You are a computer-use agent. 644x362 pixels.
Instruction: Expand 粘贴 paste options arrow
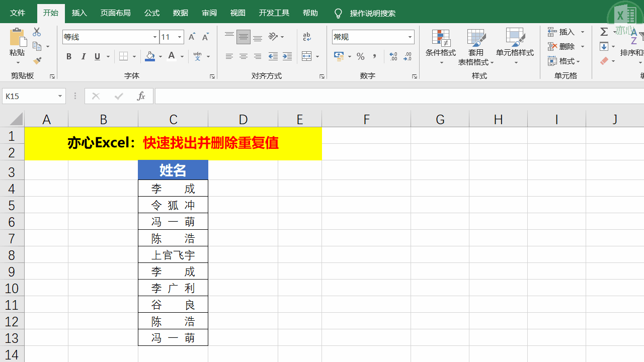click(x=17, y=62)
